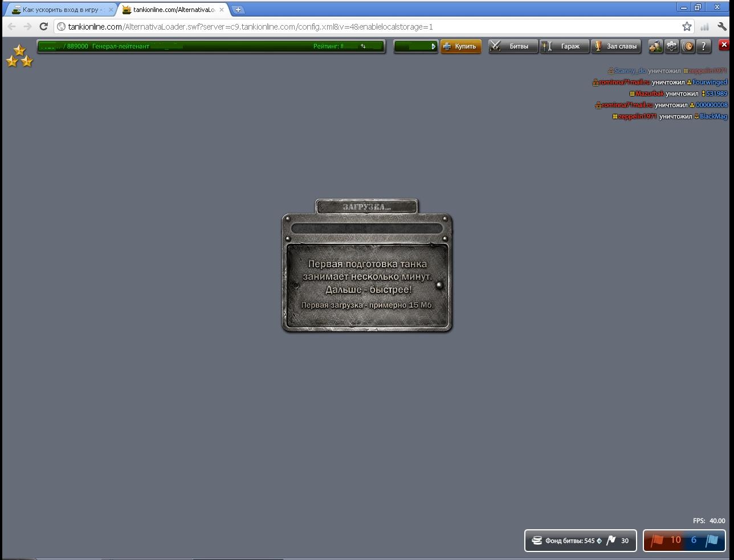
Task: Click the browser back arrow
Action: (x=11, y=27)
